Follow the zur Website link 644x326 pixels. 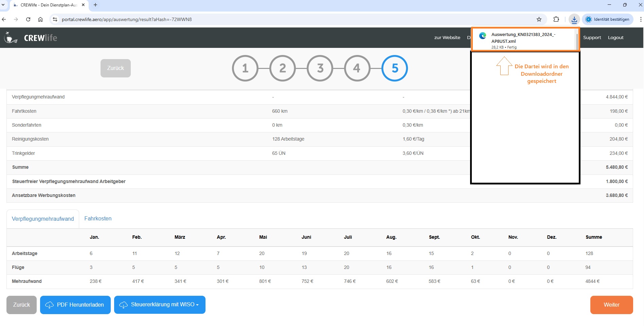pyautogui.click(x=447, y=38)
